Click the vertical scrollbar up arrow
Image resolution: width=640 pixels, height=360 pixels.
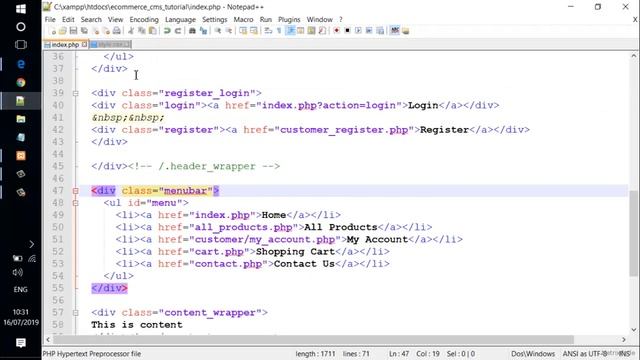click(x=633, y=56)
